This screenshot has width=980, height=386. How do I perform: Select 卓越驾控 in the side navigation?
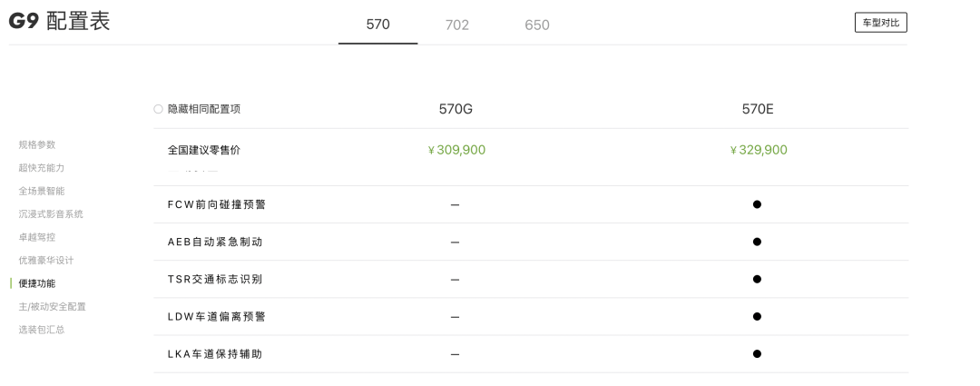point(37,237)
